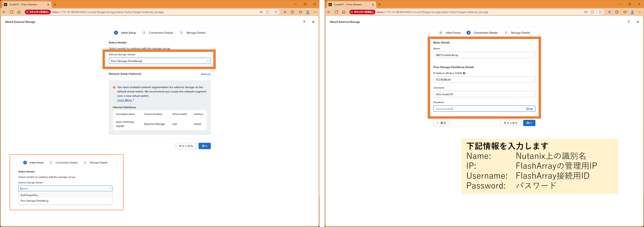The image size is (644, 227).
Task: Open External Storage Vendor dropdown showing Pure Storage
Action: (x=160, y=61)
